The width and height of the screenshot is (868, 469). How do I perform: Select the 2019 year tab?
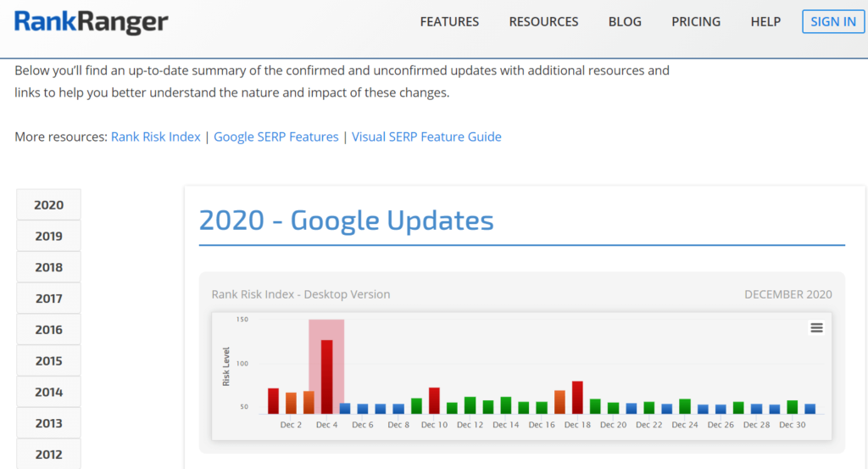point(48,236)
